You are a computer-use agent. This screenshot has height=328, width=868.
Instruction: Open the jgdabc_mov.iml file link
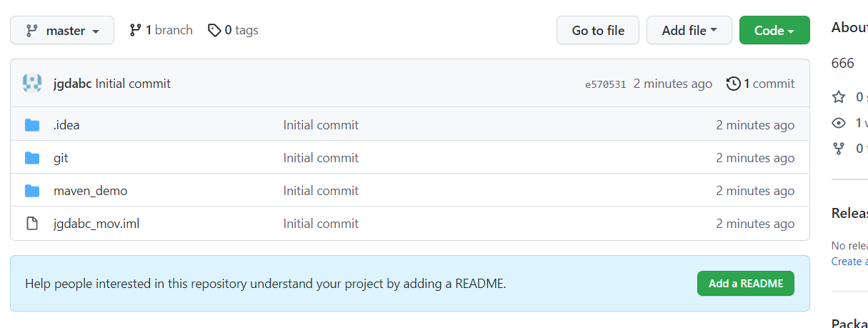click(x=96, y=224)
